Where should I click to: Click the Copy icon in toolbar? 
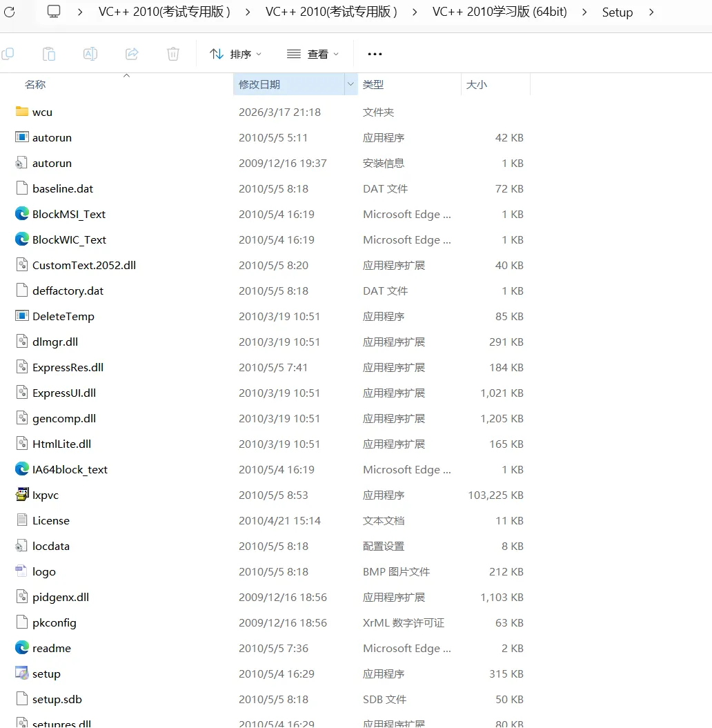(x=8, y=54)
